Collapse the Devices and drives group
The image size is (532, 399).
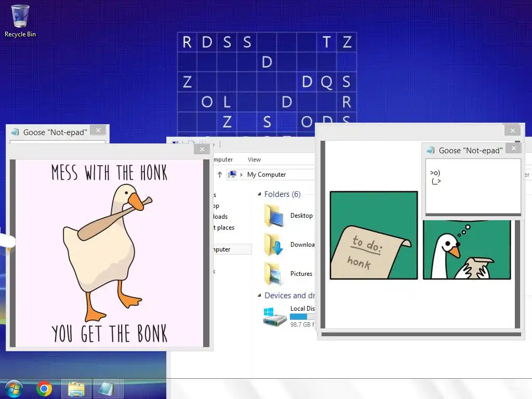tap(259, 296)
